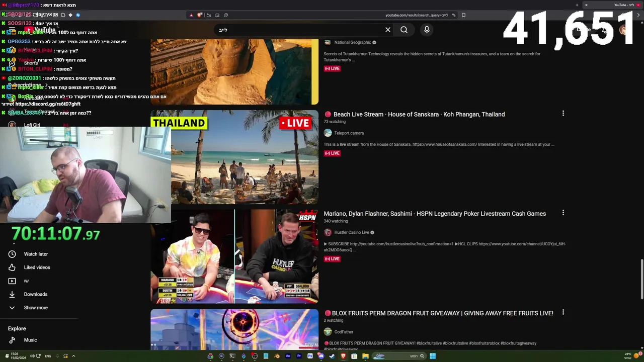Open OBS Studio from the taskbar
Viewport: 644px width, 362px height.
(x=255, y=356)
